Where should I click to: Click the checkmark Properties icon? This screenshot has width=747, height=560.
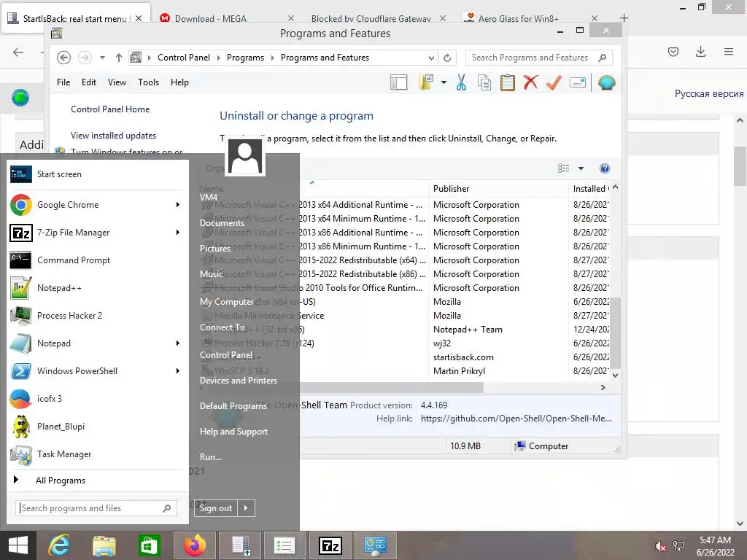554,82
